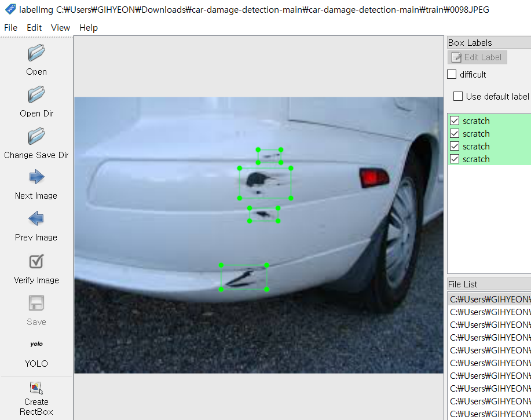The image size is (531, 420).
Task: Click the Save button
Action: [36, 303]
